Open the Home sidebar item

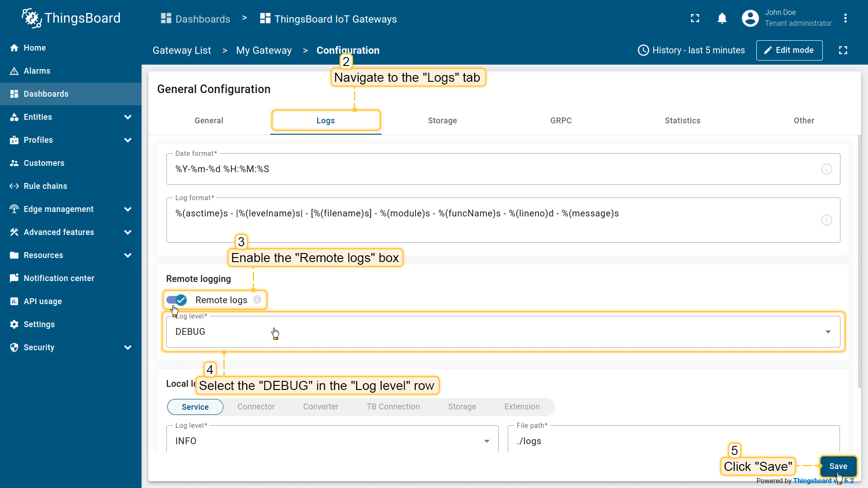click(71, 48)
